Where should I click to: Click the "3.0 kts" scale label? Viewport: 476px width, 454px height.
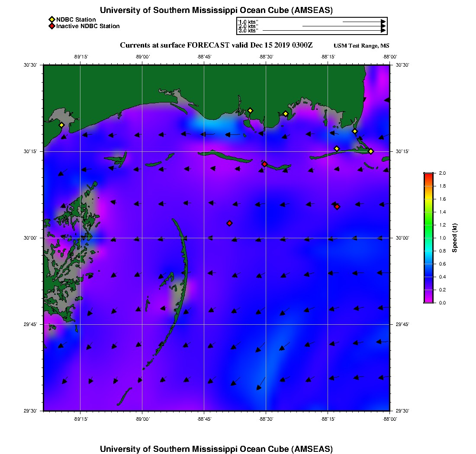[248, 30]
